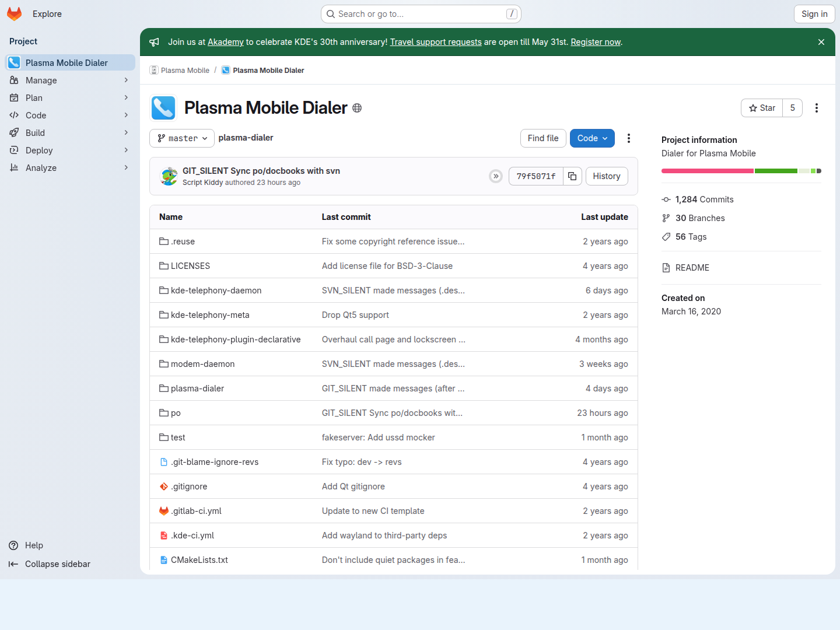Click the Help question mark icon
This screenshot has height=630, width=840.
[13, 545]
